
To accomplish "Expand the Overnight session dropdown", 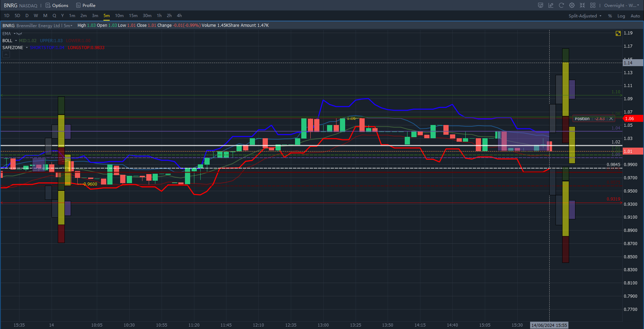I will [621, 5].
